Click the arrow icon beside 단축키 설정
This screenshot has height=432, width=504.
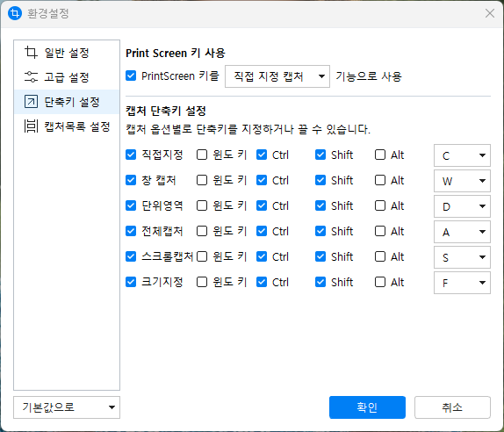point(32,102)
